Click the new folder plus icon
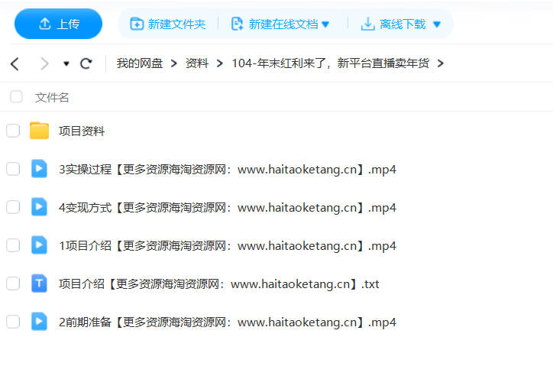This screenshot has width=553, height=392. pyautogui.click(x=137, y=24)
